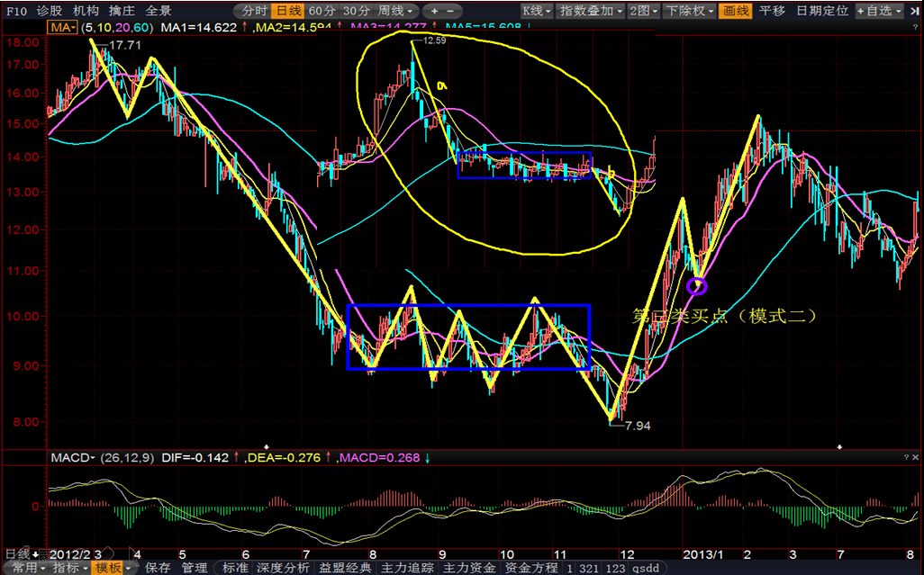
Task: Select the 主力追踪 template tab
Action: pos(407,568)
